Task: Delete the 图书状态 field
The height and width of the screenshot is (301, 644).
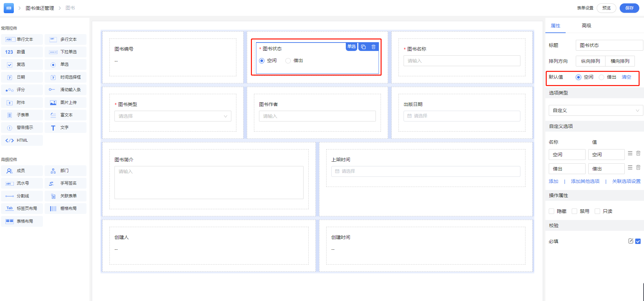Action: point(373,47)
